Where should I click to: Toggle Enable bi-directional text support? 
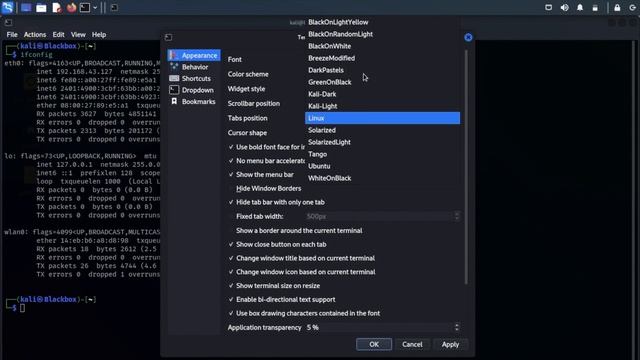pos(231,300)
